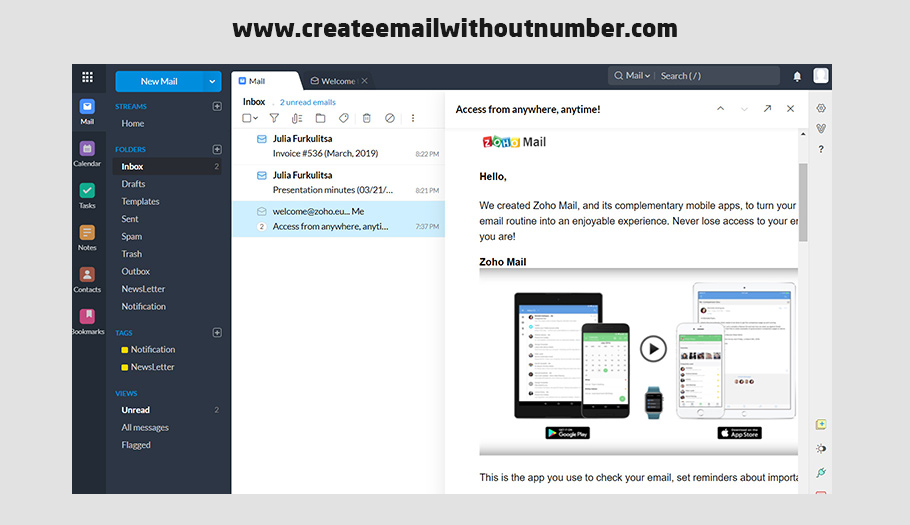Click in the Search field
The height and width of the screenshot is (525, 910).
[x=718, y=76]
